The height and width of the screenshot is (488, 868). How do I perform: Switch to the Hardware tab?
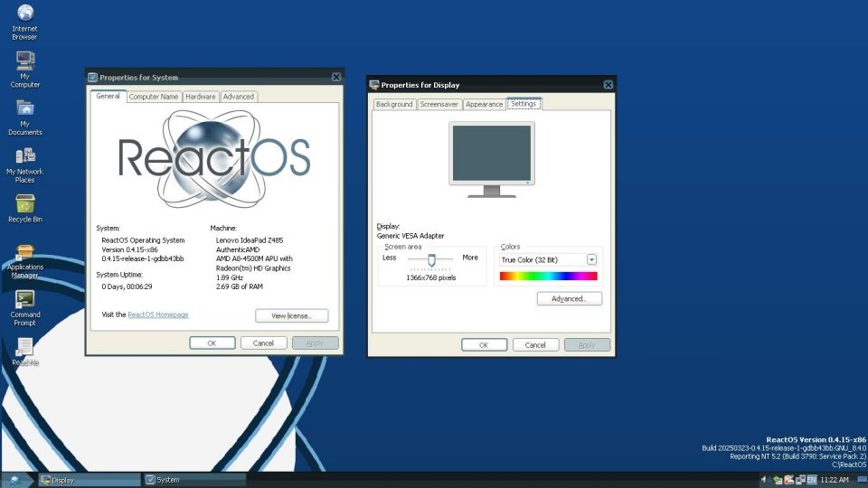(201, 97)
